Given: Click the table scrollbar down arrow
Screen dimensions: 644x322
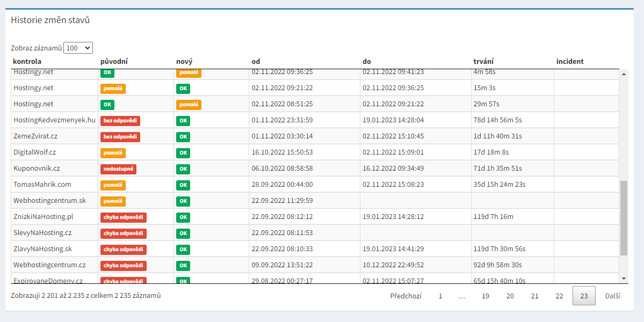Looking at the screenshot, I should click(624, 279).
